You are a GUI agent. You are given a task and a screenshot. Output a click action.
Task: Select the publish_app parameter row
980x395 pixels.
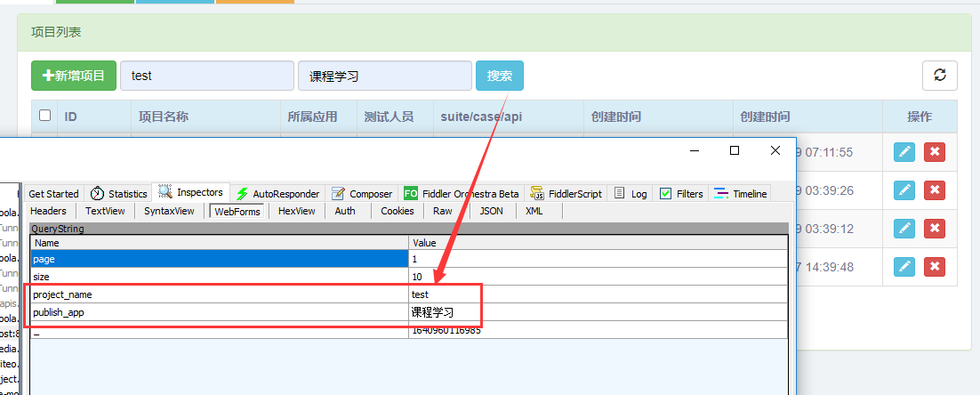click(x=409, y=312)
